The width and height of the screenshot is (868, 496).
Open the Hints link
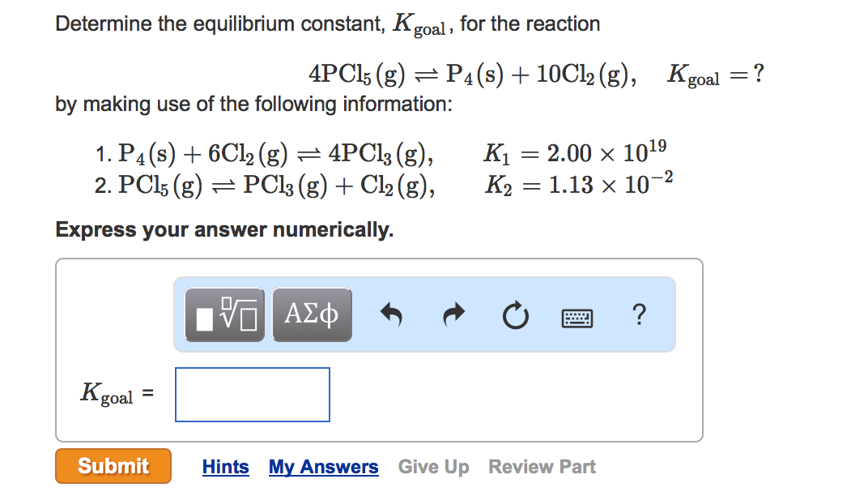pos(225,467)
